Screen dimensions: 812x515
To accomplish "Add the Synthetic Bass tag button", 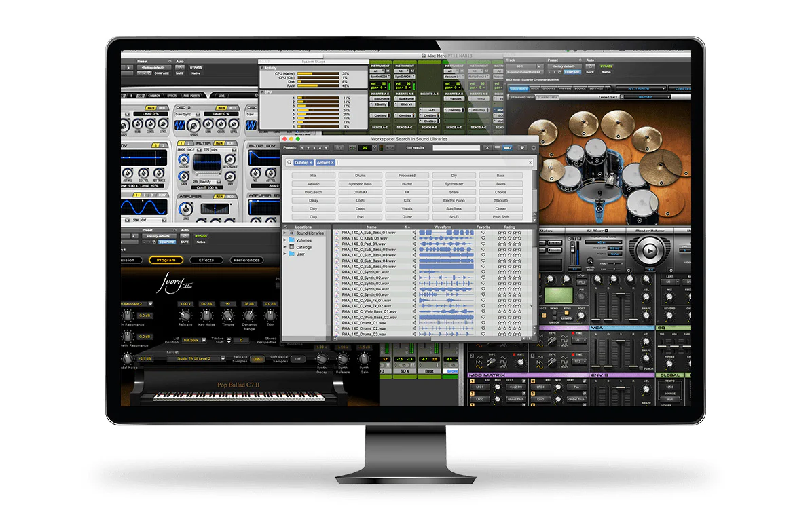I will click(360, 184).
